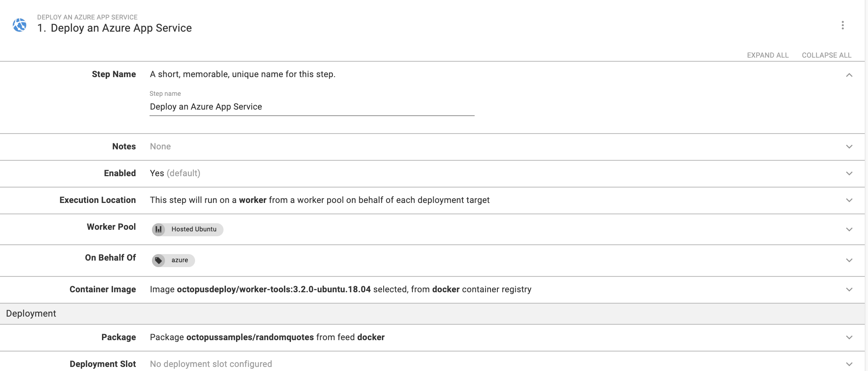The image size is (868, 371).
Task: Click the EXPAND ALL link
Action: tap(767, 55)
